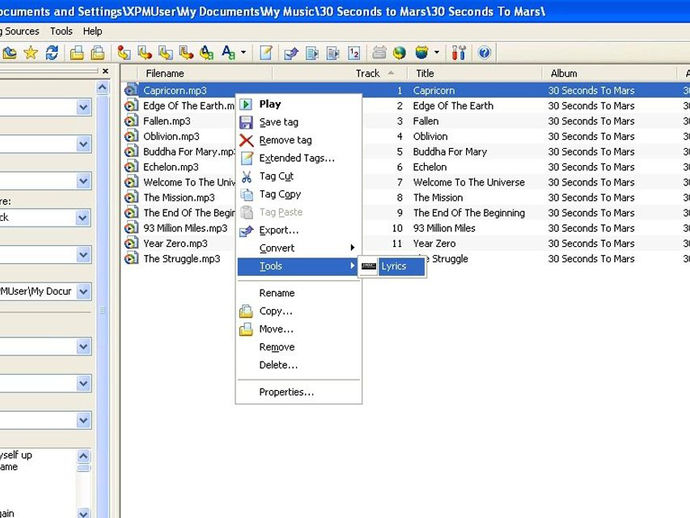Choose Remove tag in the context menu
This screenshot has width=690, height=518.
click(x=299, y=140)
